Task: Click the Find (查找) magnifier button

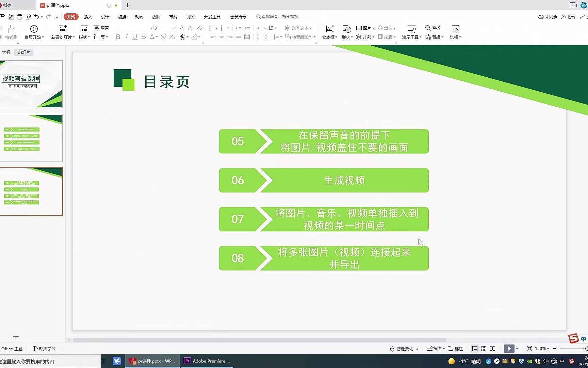Action: pyautogui.click(x=433, y=28)
